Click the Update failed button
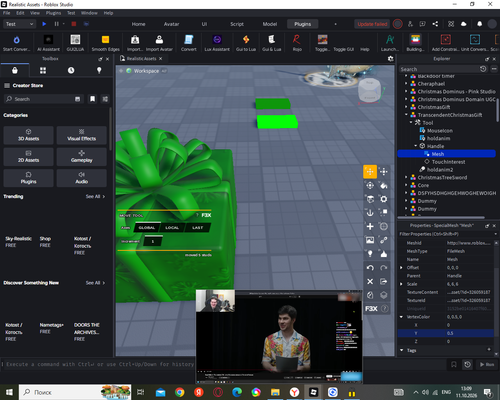The height and width of the screenshot is (400, 500). pyautogui.click(x=372, y=24)
